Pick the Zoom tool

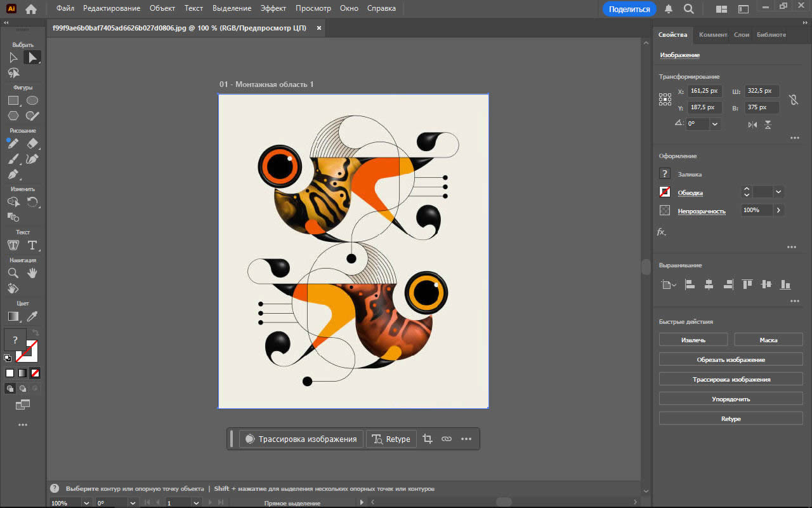point(13,273)
